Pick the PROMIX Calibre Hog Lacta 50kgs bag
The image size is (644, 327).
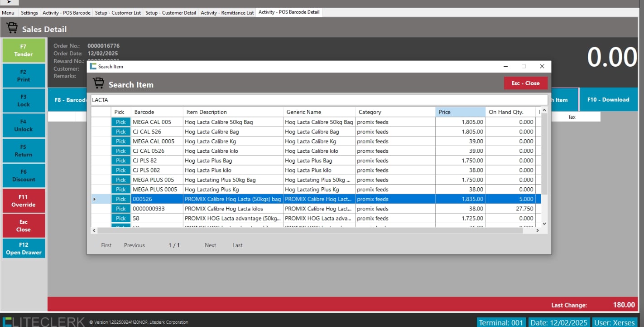[x=120, y=199]
